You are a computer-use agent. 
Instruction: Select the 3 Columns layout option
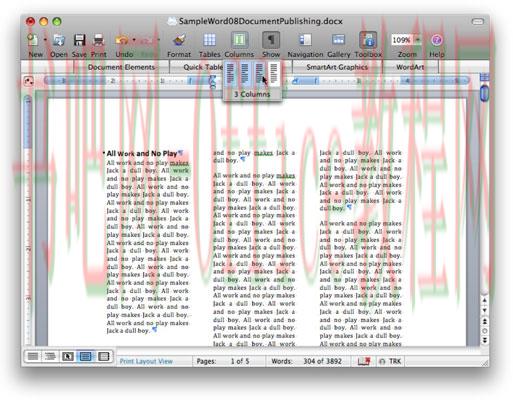pyautogui.click(x=260, y=73)
